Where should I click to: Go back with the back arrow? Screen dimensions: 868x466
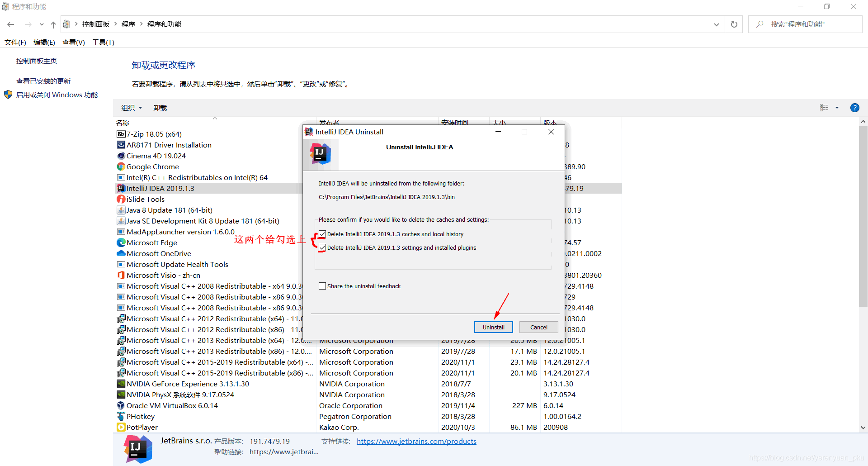tap(11, 24)
